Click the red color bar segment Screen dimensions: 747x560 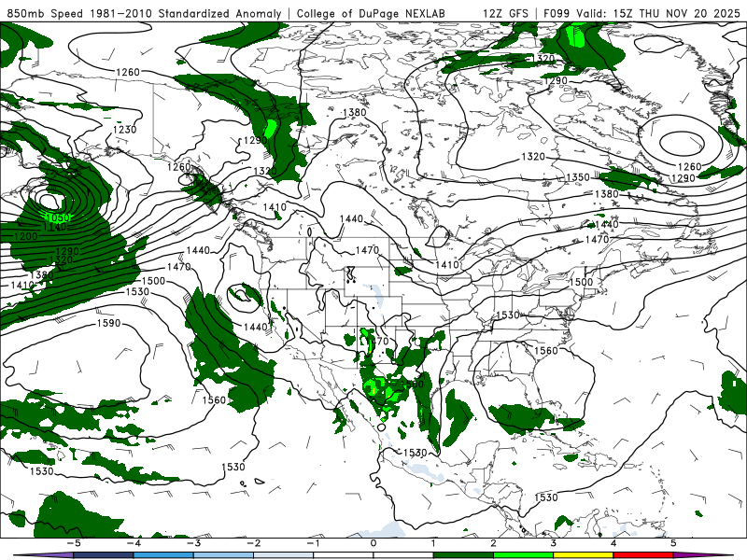[x=643, y=555]
